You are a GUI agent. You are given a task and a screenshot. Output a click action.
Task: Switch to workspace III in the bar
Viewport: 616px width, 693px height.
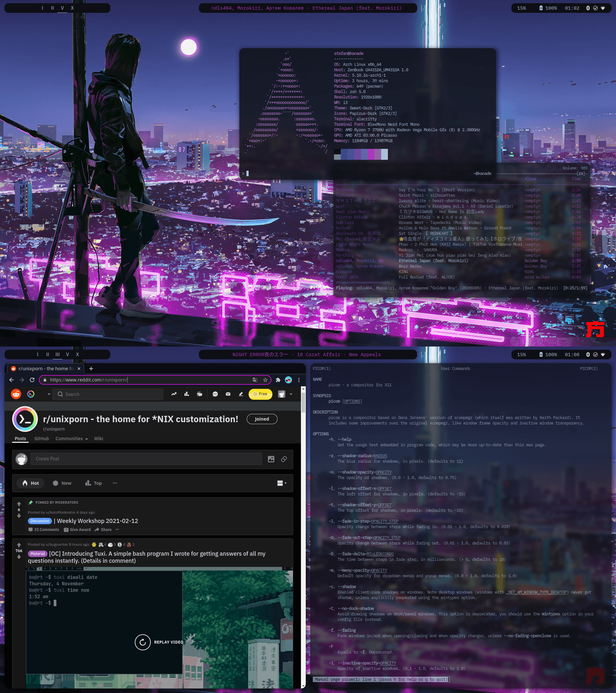click(x=58, y=354)
